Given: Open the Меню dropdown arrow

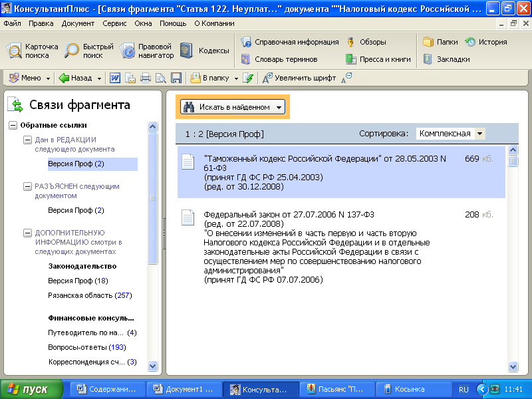Looking at the screenshot, I should click(48, 78).
